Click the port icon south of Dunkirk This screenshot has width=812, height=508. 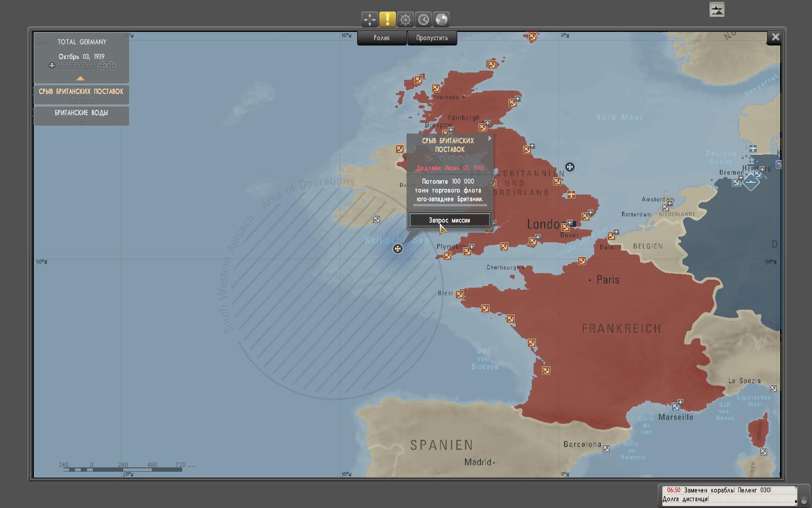click(x=582, y=261)
